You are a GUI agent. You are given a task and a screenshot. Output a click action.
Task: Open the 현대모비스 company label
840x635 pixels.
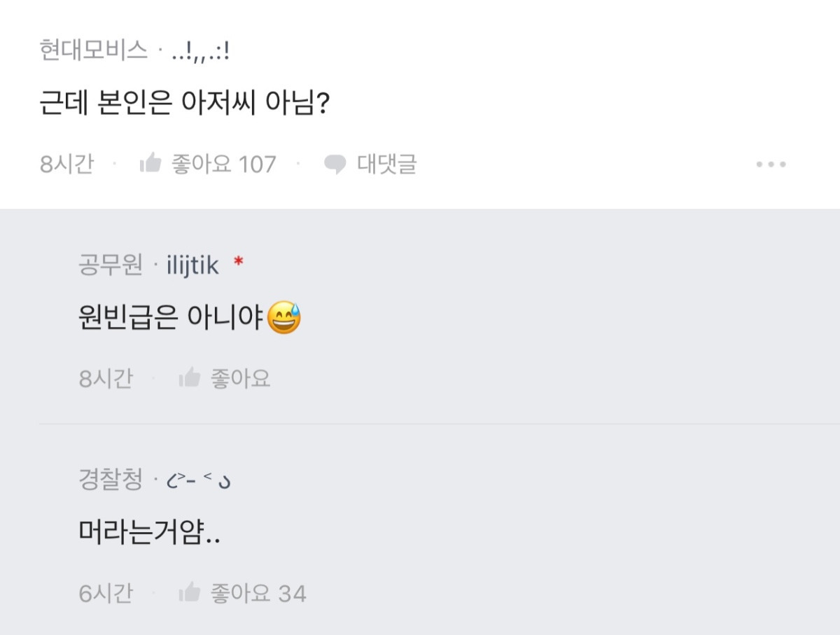point(94,50)
